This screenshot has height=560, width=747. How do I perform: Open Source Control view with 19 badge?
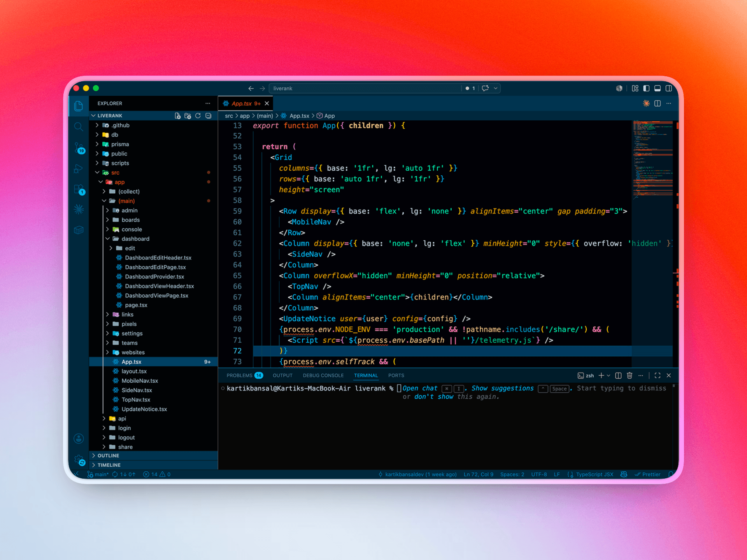point(79,148)
